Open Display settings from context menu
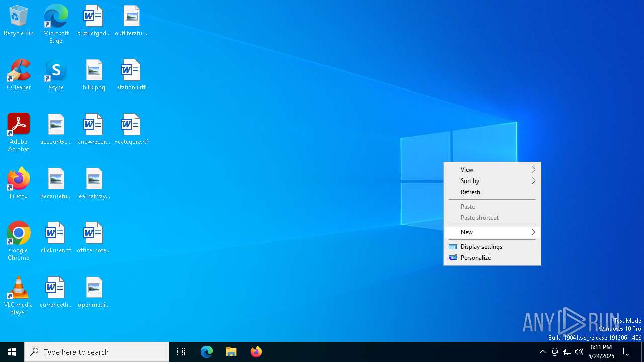Viewport: 644px width, 362px height. tap(492, 247)
